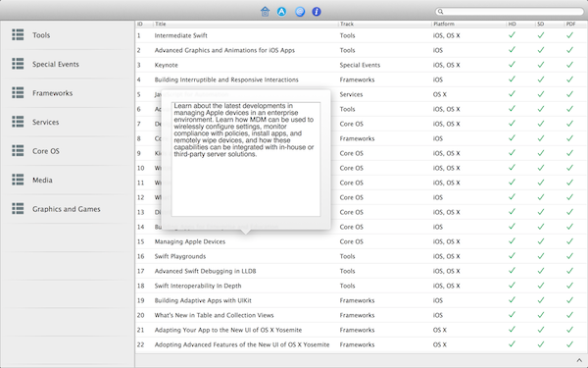Click list icon beside Graphics and Games

(18, 208)
